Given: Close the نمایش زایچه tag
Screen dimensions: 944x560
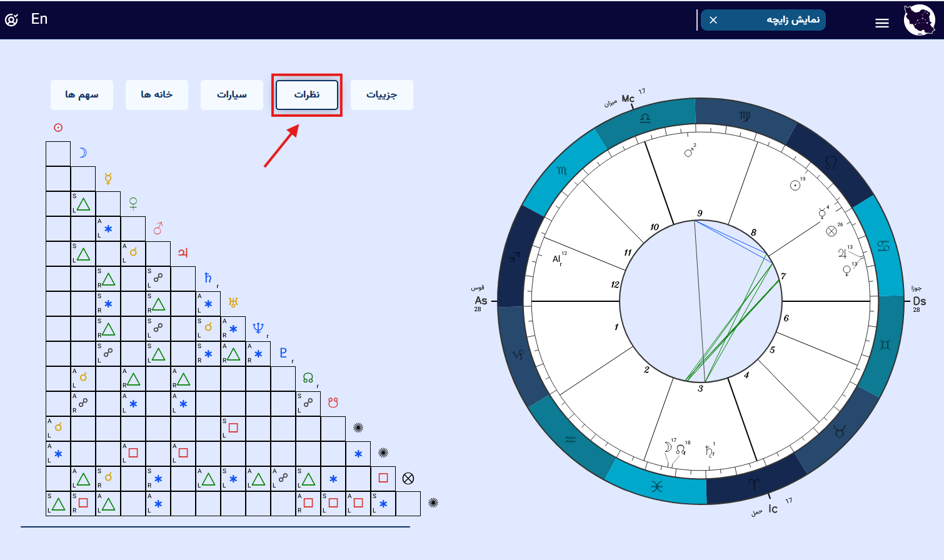Looking at the screenshot, I should tap(713, 20).
